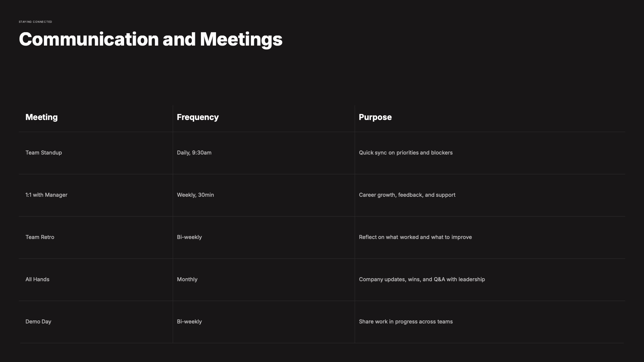Click the Bi-weekly cell in Team Retro row
The width and height of the screenshot is (644, 362).
tap(189, 237)
